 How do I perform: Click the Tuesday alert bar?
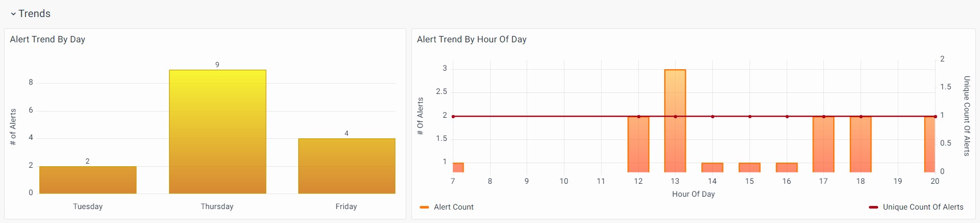point(88,180)
